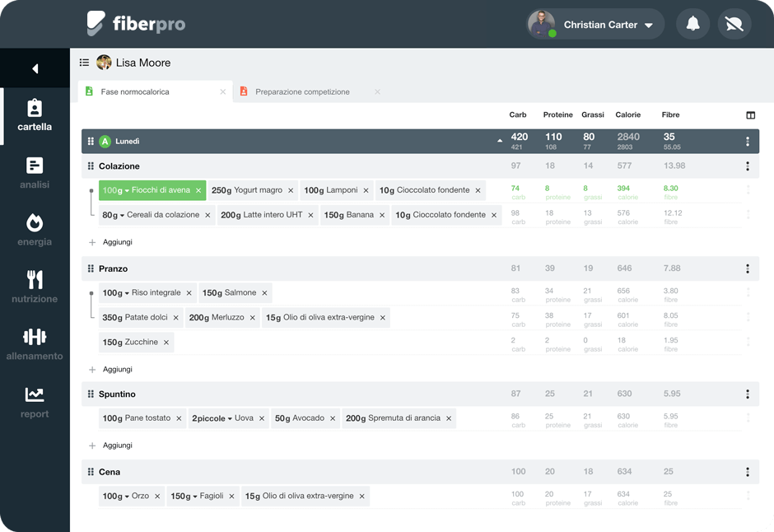View the report section
Viewport: 774px width, 532px height.
[x=35, y=402]
